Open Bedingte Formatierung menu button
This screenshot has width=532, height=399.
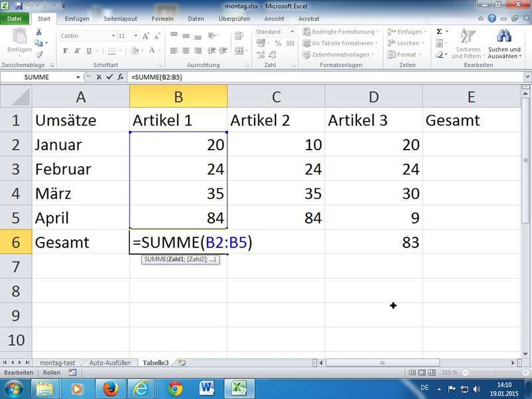pos(343,32)
